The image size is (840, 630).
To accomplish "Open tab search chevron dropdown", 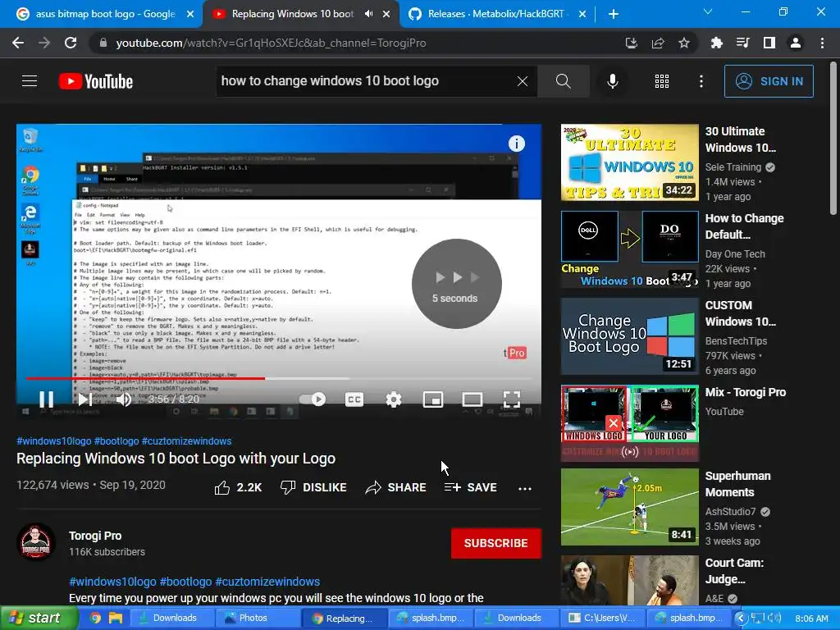I will [708, 11].
